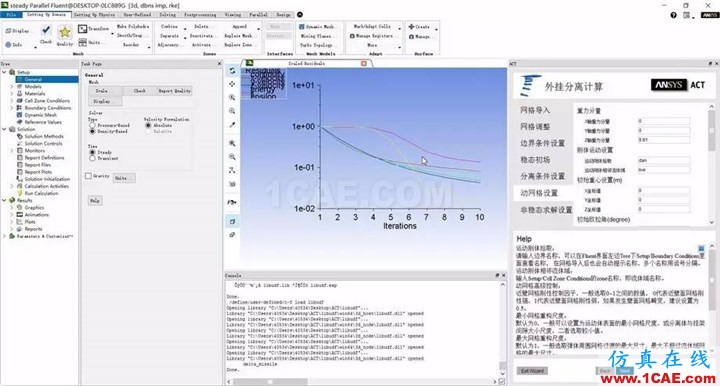
Task: Expand the Monitors tree node
Action: click(12, 150)
